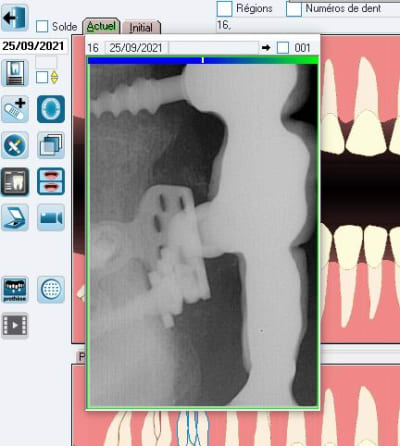Viewport: 400px width, 446px height.
Task: Open the prothèse teeth icon
Action: pyautogui.click(x=15, y=289)
